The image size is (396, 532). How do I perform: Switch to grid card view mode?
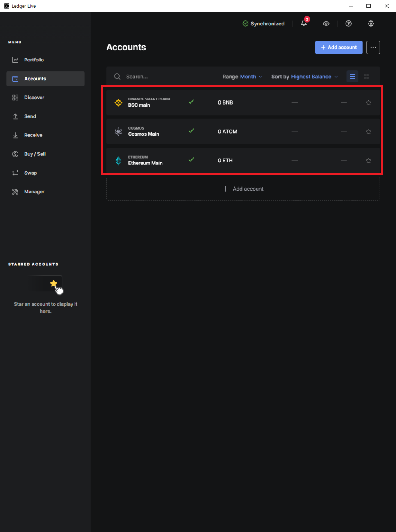tap(366, 77)
